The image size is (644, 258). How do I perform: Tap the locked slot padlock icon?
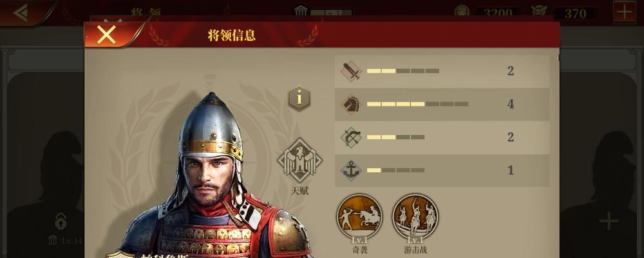tap(61, 222)
